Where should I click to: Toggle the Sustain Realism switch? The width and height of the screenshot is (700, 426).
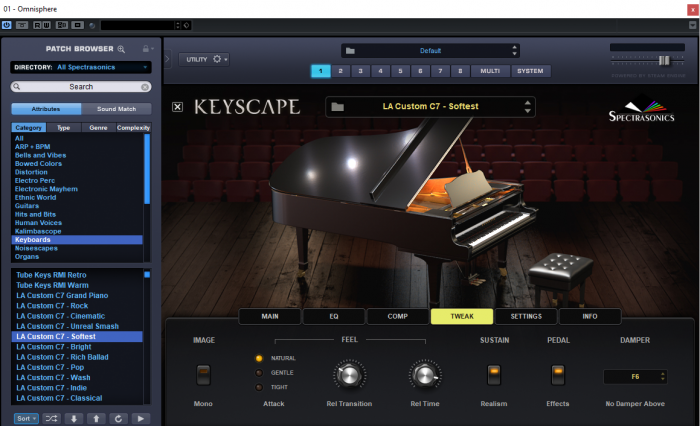click(494, 375)
